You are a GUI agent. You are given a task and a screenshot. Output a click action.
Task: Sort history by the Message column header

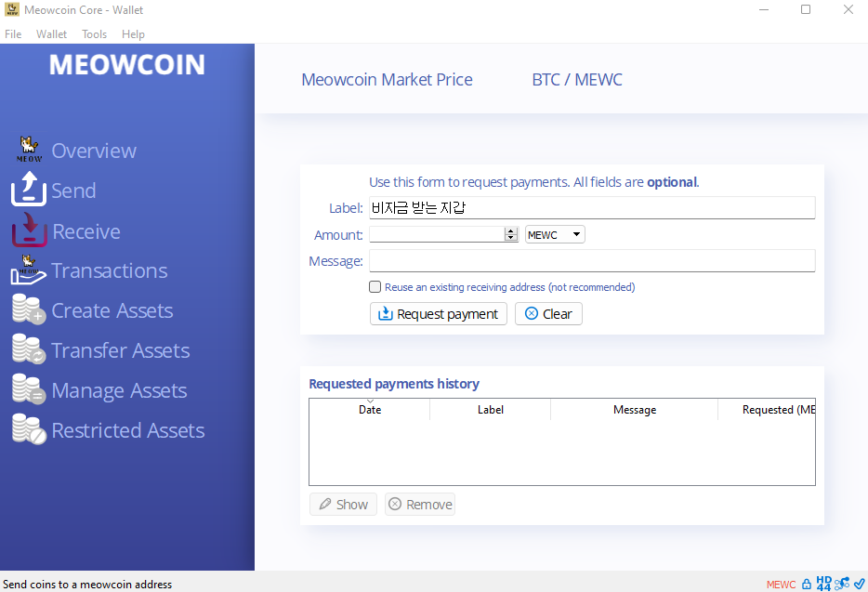[635, 409]
